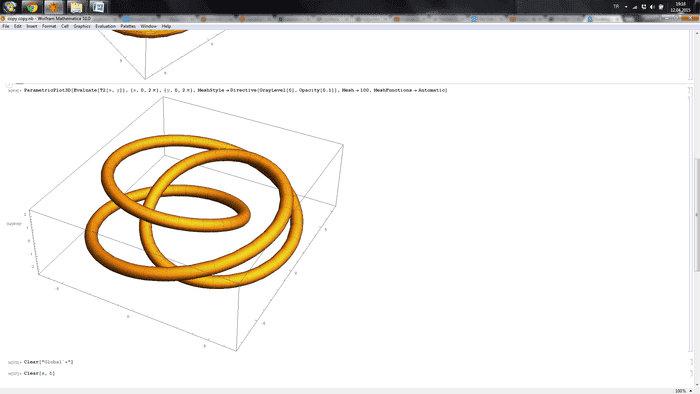
Task: Open the Windows Start orb
Action: [10, 7]
